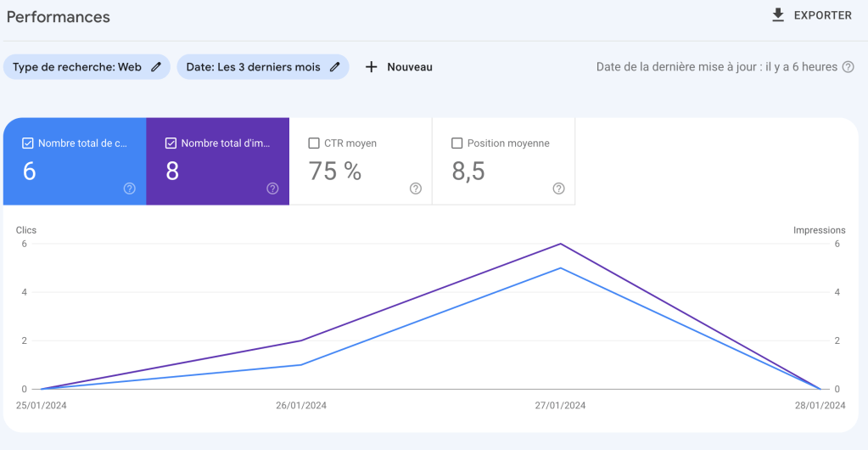Click the pencil icon on the Type de recherche chip
The height and width of the screenshot is (450, 868).
[156, 67]
